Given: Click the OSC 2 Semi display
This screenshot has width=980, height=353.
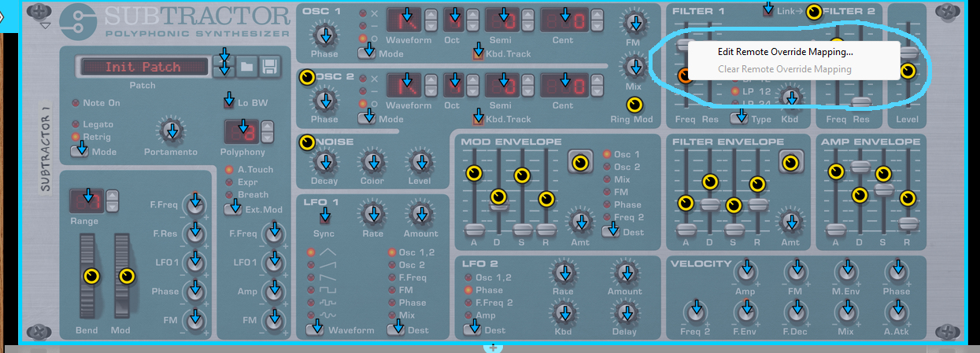Looking at the screenshot, I should coord(505,86).
